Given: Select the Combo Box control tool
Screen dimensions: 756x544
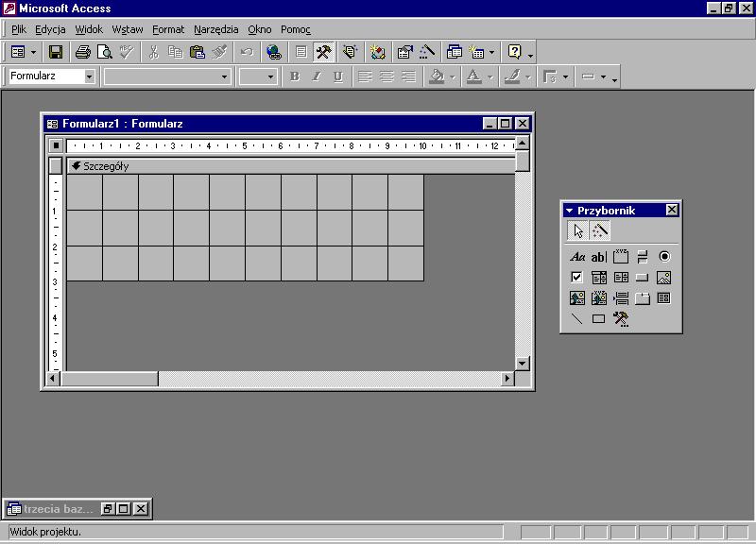Looking at the screenshot, I should pyautogui.click(x=599, y=278).
